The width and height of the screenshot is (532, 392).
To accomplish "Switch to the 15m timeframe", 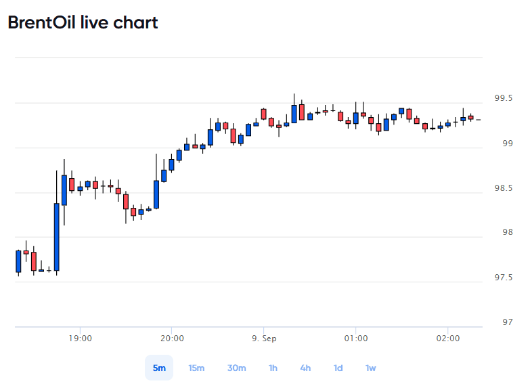I will coord(196,368).
